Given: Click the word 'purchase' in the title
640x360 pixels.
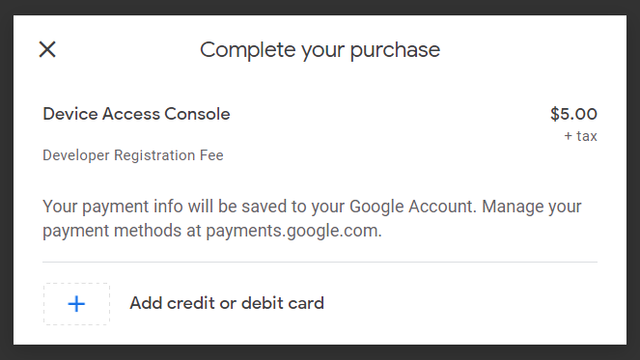Looking at the screenshot, I should [x=395, y=50].
